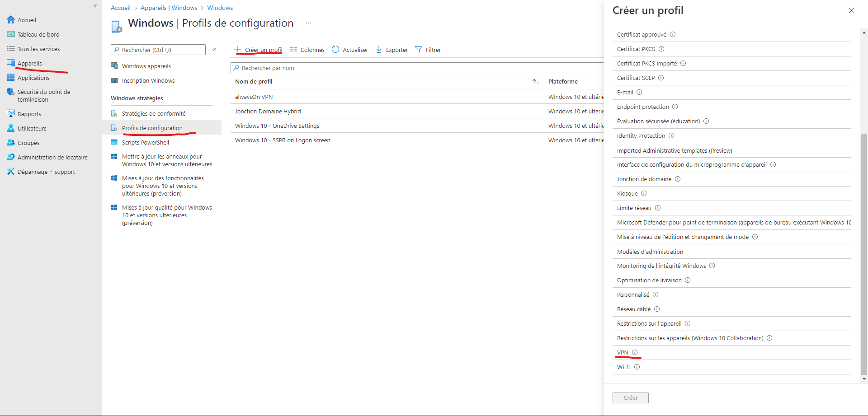Open Dépannage + support via its wrench icon

pyautogui.click(x=11, y=172)
